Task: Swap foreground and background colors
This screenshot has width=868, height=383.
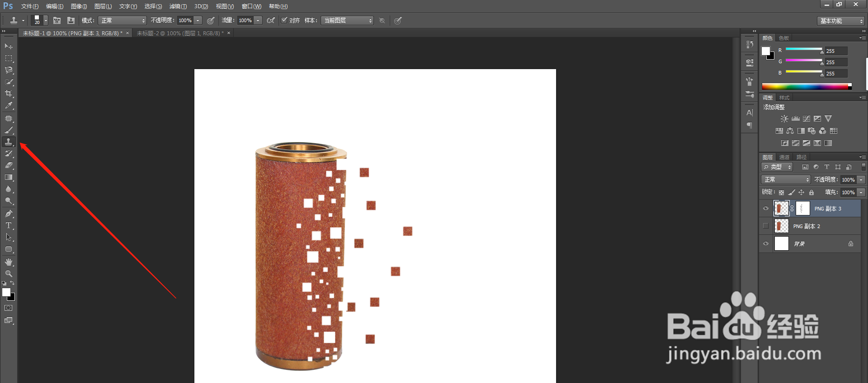Action: [12, 283]
